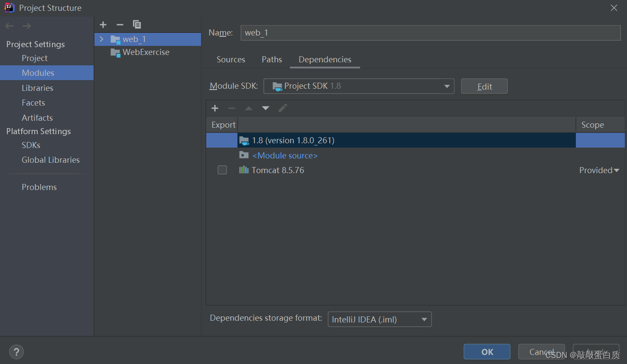Image resolution: width=627 pixels, height=364 pixels.
Task: Select the Dependencies tab
Action: tap(325, 59)
